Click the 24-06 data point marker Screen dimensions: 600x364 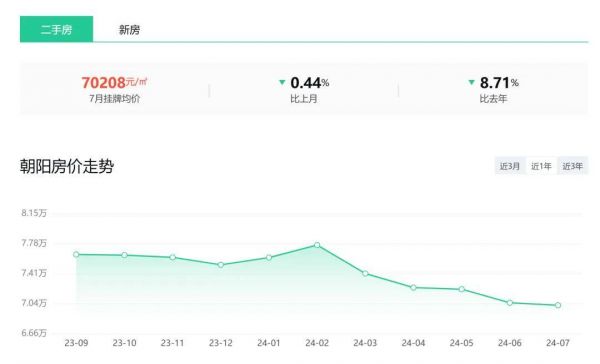510,303
